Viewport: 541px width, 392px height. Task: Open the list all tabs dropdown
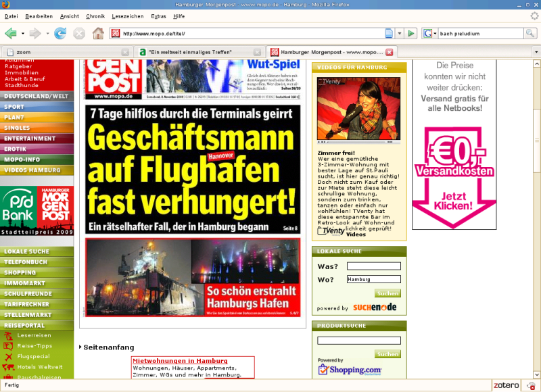click(x=536, y=52)
